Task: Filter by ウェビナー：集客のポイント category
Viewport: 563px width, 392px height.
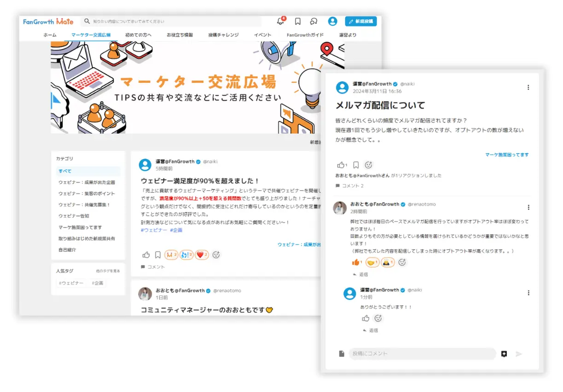Action: 87,194
